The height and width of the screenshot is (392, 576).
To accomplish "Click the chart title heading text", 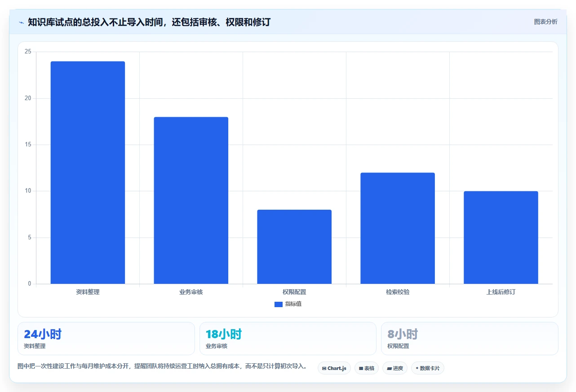I will [x=149, y=22].
